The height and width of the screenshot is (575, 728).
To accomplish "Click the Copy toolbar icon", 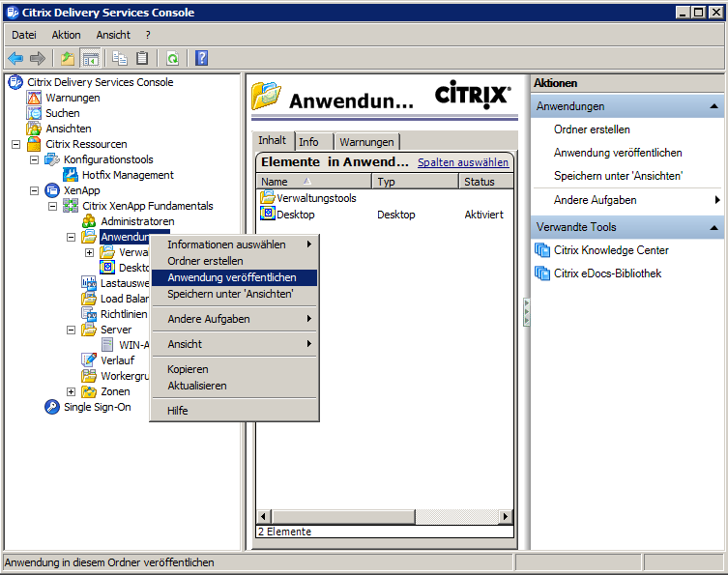I will pyautogui.click(x=120, y=58).
